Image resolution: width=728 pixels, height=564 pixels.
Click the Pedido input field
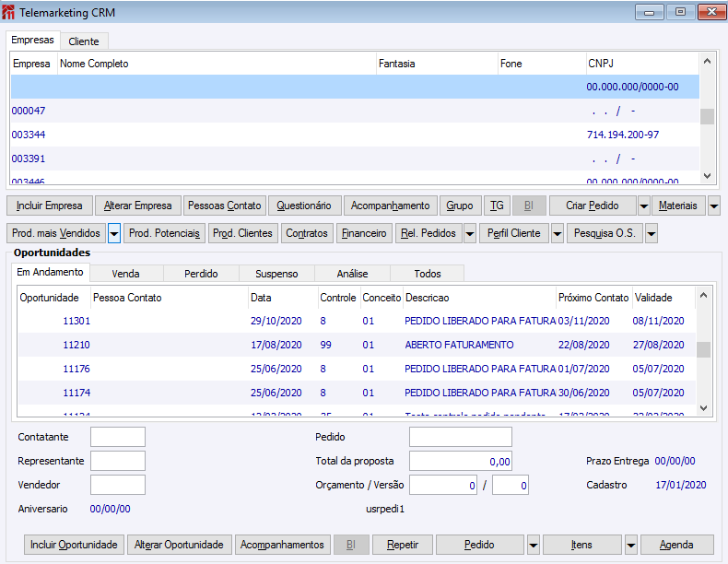pyautogui.click(x=460, y=437)
